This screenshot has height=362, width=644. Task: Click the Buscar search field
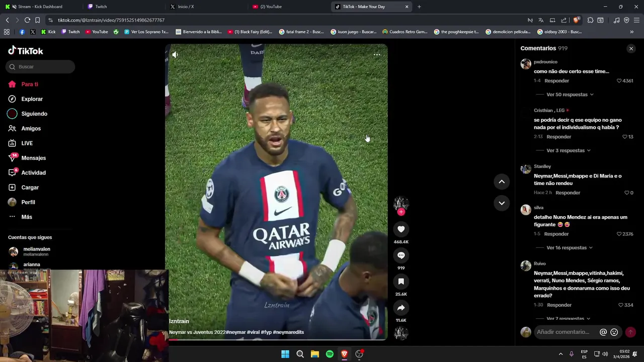40,67
